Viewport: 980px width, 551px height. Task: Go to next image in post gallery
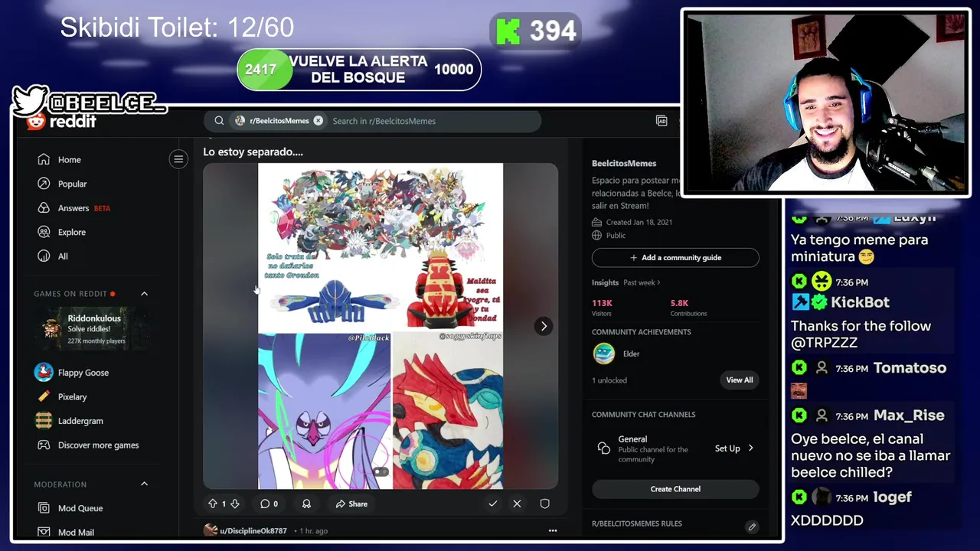pos(544,326)
